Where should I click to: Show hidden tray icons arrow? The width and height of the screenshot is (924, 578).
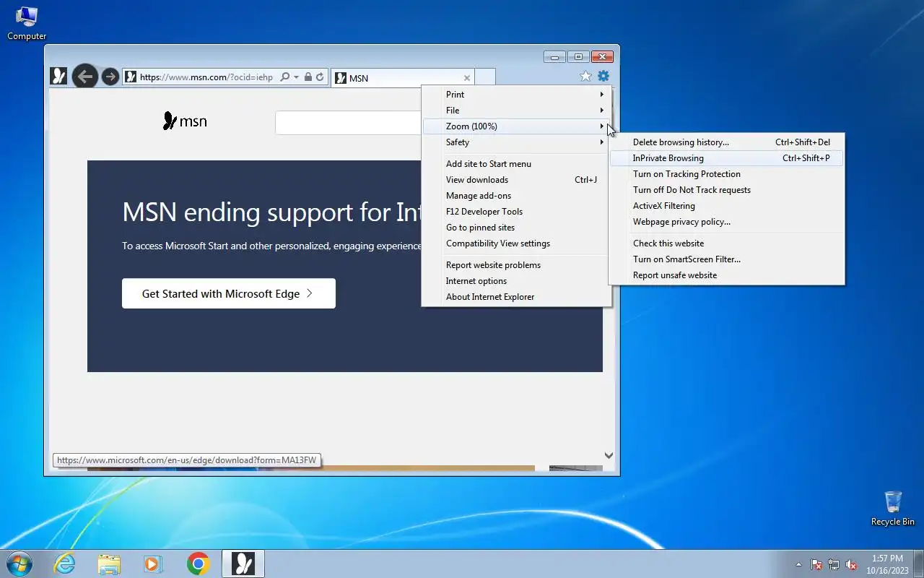coord(798,564)
